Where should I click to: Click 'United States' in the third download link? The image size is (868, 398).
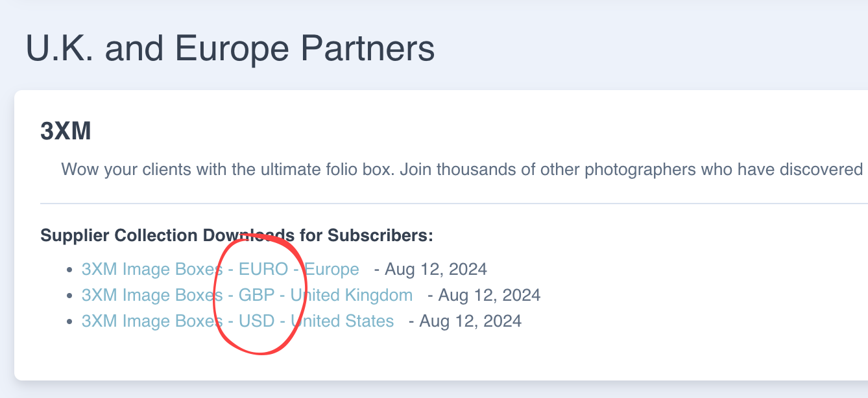(343, 322)
